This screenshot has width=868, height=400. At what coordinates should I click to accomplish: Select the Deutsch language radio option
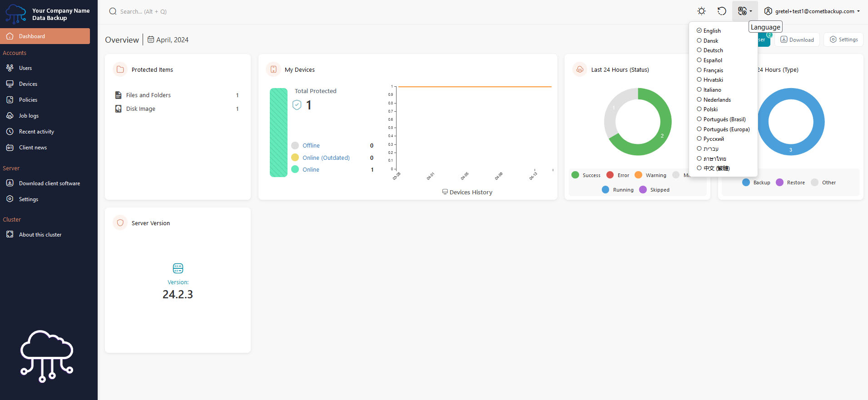click(x=699, y=50)
